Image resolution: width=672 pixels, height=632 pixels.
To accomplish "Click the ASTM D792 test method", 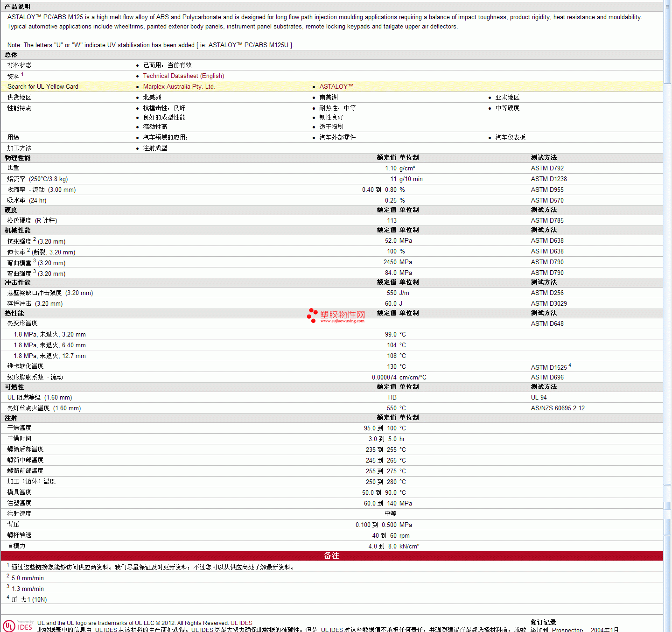I will (x=547, y=168).
